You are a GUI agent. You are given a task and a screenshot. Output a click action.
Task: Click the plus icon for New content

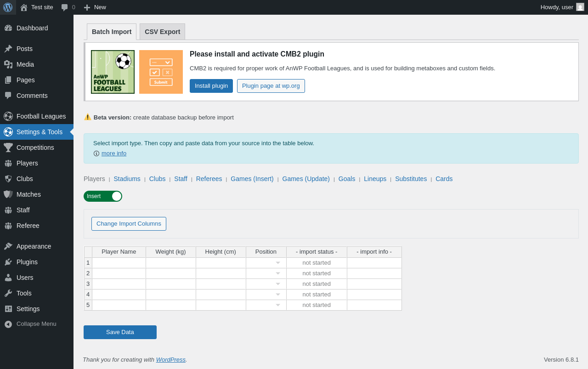[87, 7]
